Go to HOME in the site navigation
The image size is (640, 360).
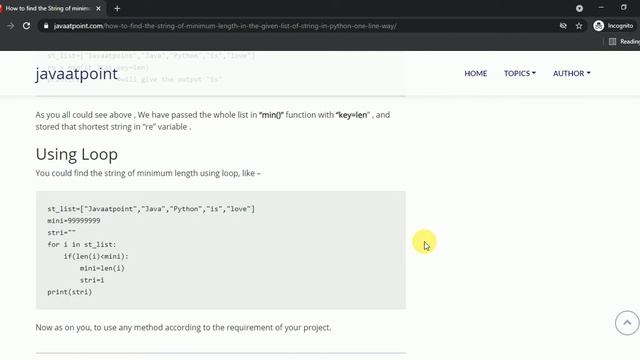pyautogui.click(x=476, y=73)
